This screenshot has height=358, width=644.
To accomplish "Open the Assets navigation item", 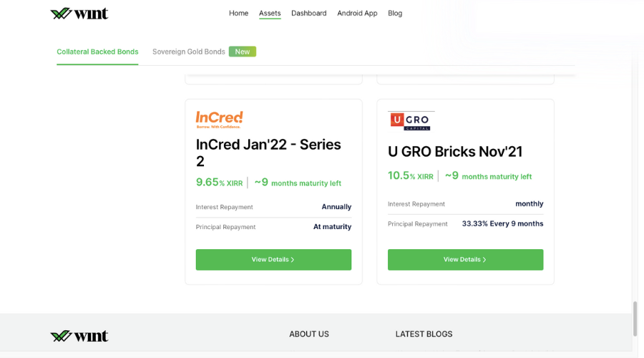I will (270, 13).
